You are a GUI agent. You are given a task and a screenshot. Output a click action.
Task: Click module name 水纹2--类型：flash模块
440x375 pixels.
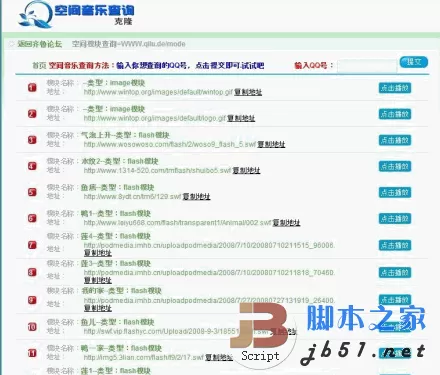[120, 161]
